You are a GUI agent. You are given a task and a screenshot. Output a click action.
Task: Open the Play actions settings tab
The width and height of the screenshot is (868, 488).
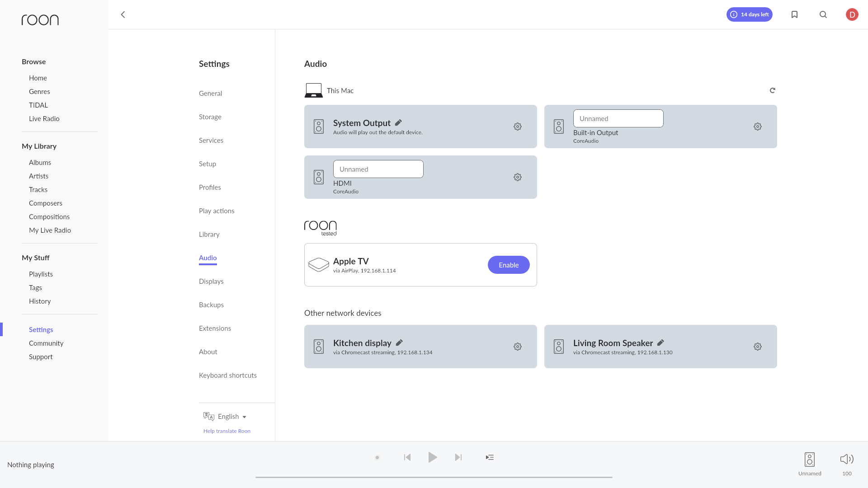point(217,211)
